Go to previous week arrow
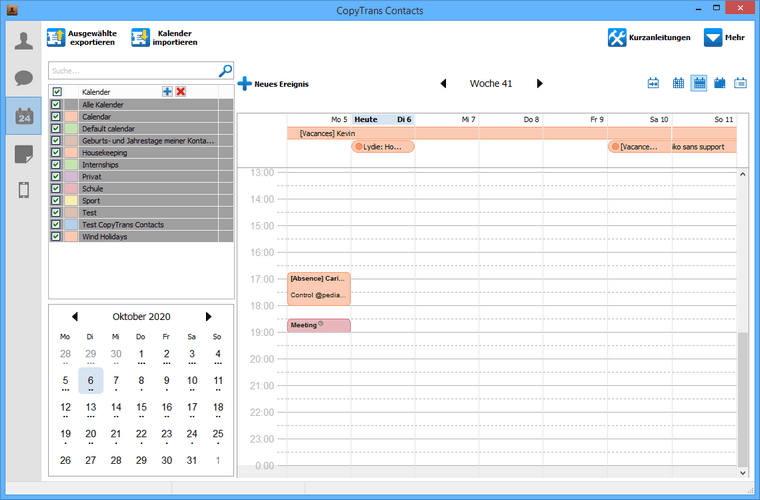 click(x=443, y=83)
